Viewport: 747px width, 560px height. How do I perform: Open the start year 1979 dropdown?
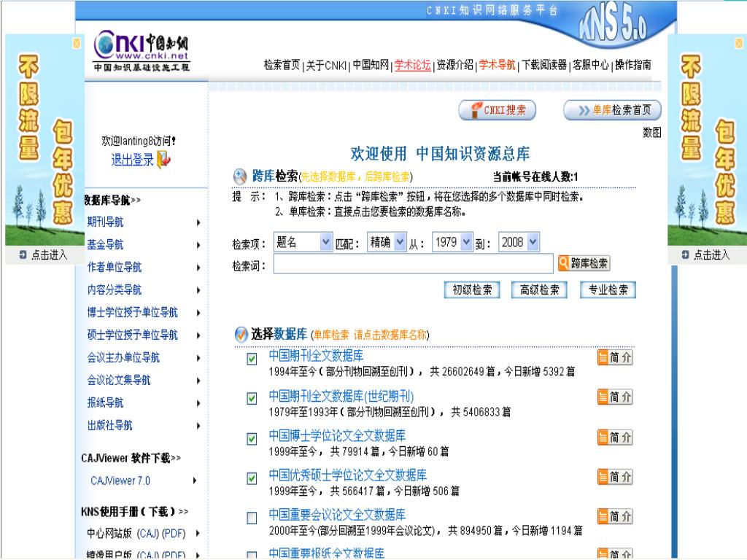point(452,242)
